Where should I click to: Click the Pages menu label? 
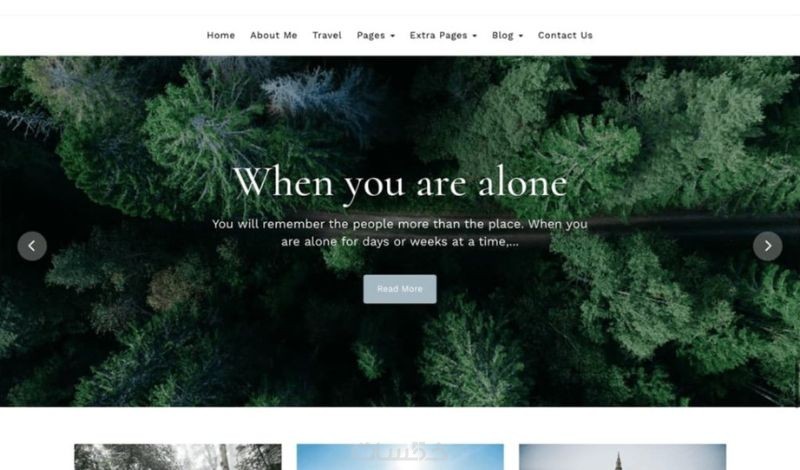[371, 35]
